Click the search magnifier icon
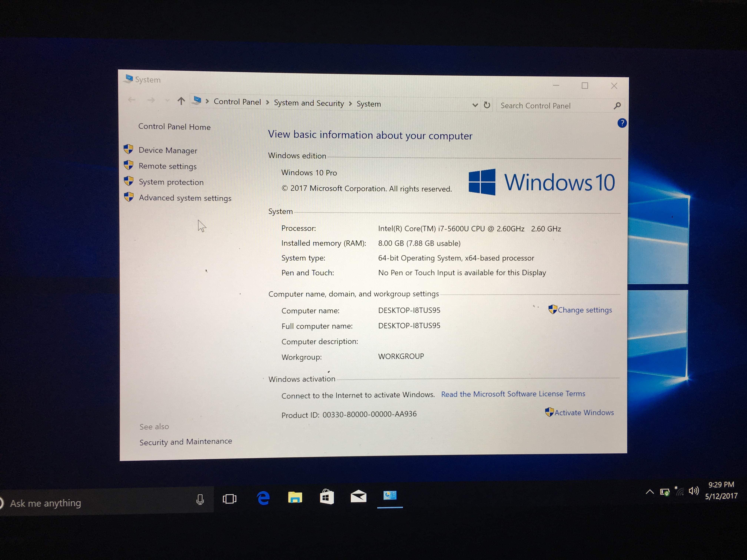 [617, 106]
